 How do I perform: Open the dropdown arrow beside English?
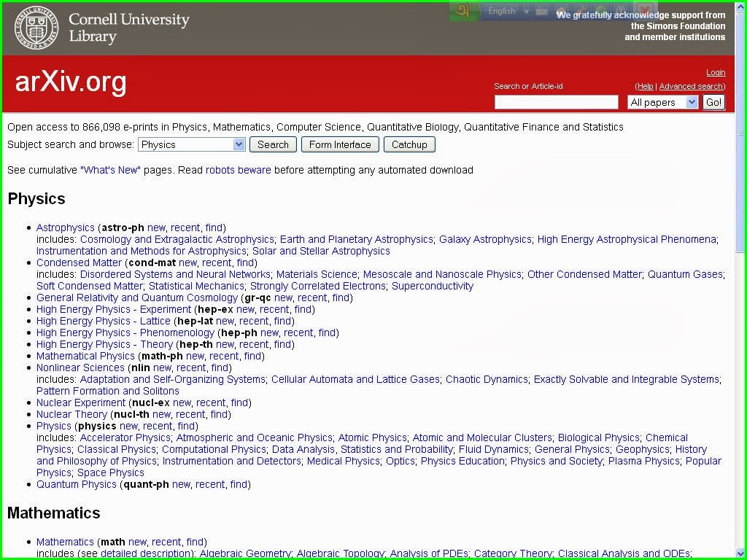pos(527,11)
